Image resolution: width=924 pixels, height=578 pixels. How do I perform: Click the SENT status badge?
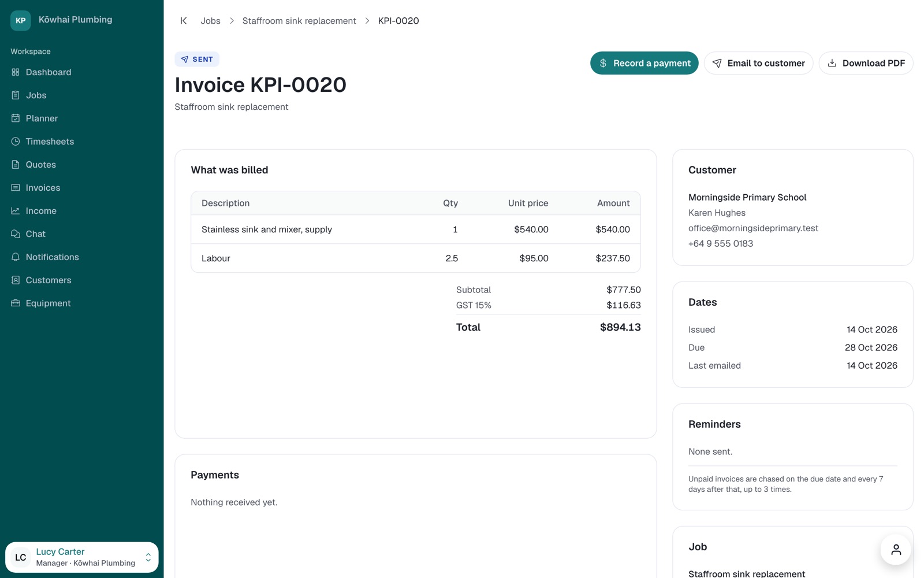tap(197, 60)
